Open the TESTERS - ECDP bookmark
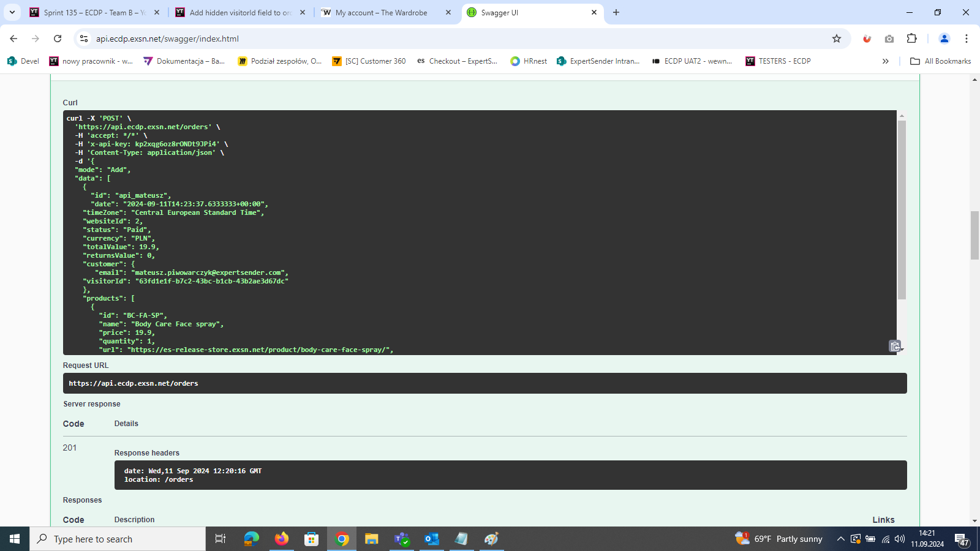This screenshot has width=980, height=551. [778, 61]
